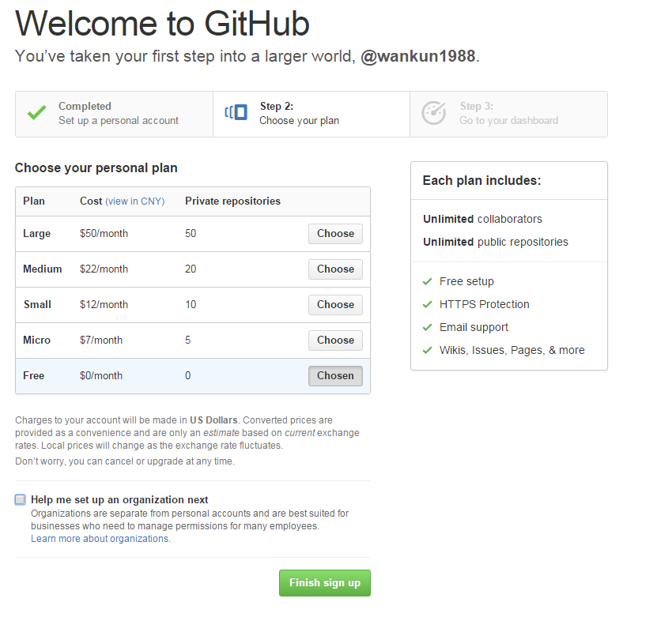
Task: Click the 20 private repositories value
Action: coord(191,269)
